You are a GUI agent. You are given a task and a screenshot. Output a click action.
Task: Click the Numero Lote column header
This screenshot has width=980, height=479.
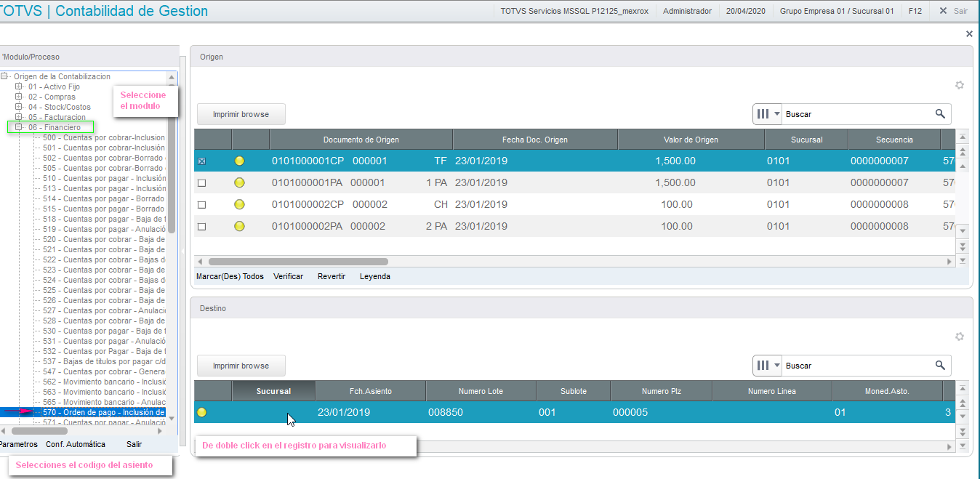[x=481, y=391]
